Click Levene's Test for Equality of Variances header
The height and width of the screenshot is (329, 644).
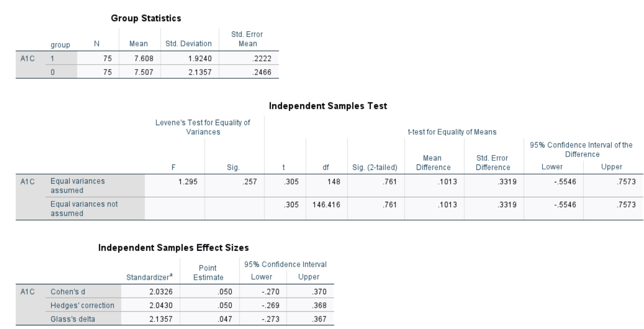[203, 127]
